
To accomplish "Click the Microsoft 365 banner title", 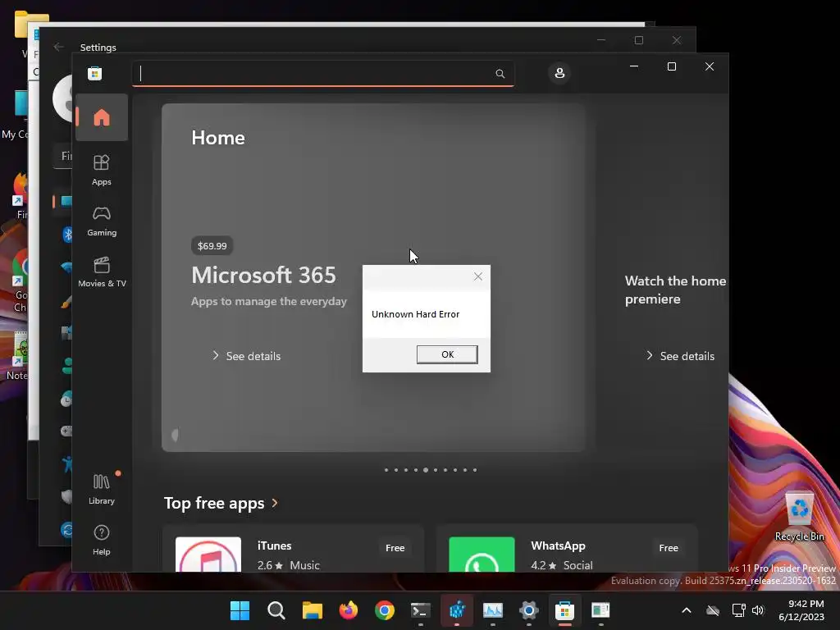I will pos(263,276).
